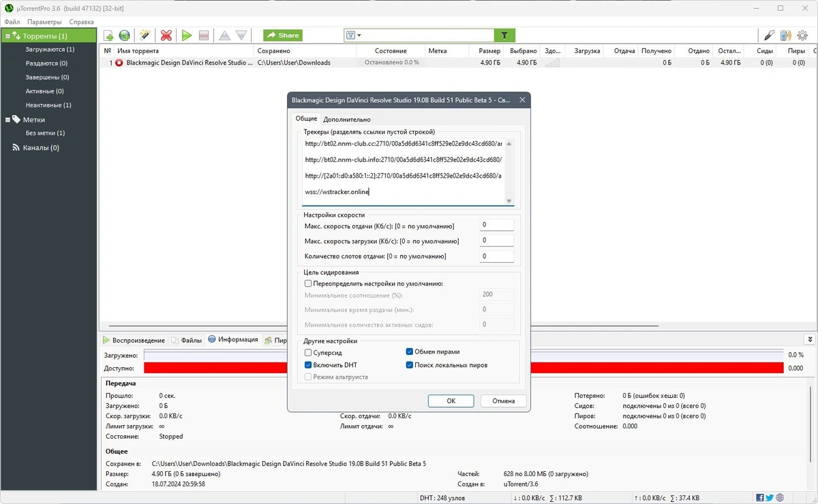Stop the torrent with stop icon

click(203, 35)
